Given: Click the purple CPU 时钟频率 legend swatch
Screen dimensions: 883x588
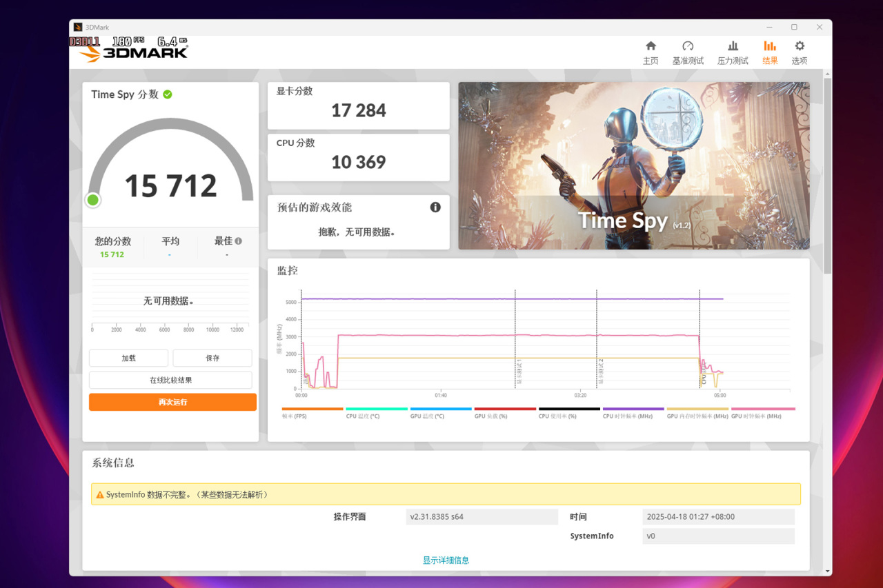Looking at the screenshot, I should pos(633,409).
